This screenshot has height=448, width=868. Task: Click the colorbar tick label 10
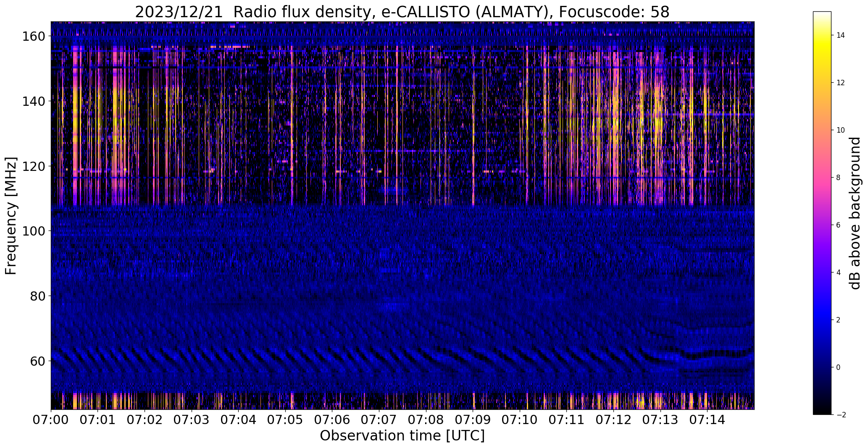(x=841, y=130)
